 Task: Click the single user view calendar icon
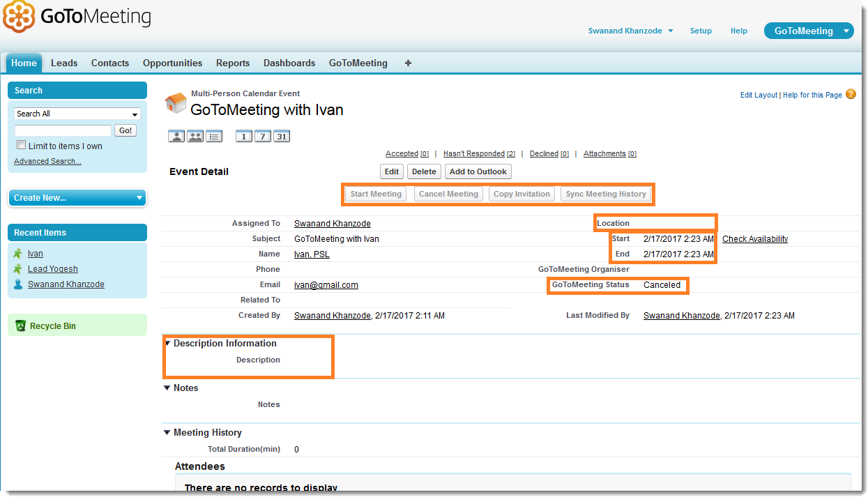point(176,137)
